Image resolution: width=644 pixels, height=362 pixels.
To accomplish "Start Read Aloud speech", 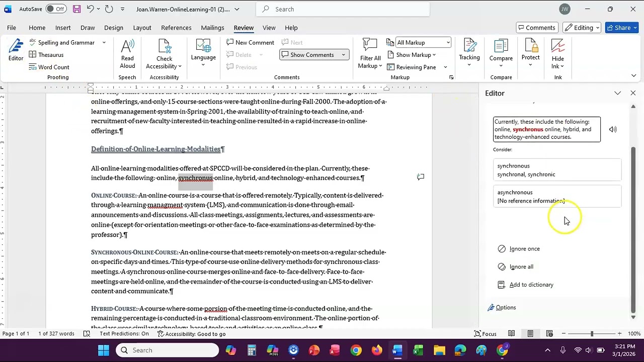I will coord(127,54).
